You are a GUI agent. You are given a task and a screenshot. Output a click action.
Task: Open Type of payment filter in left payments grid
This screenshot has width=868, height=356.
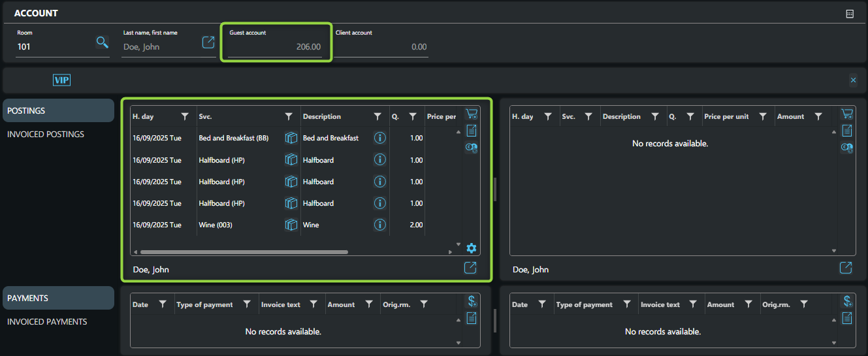(x=247, y=304)
